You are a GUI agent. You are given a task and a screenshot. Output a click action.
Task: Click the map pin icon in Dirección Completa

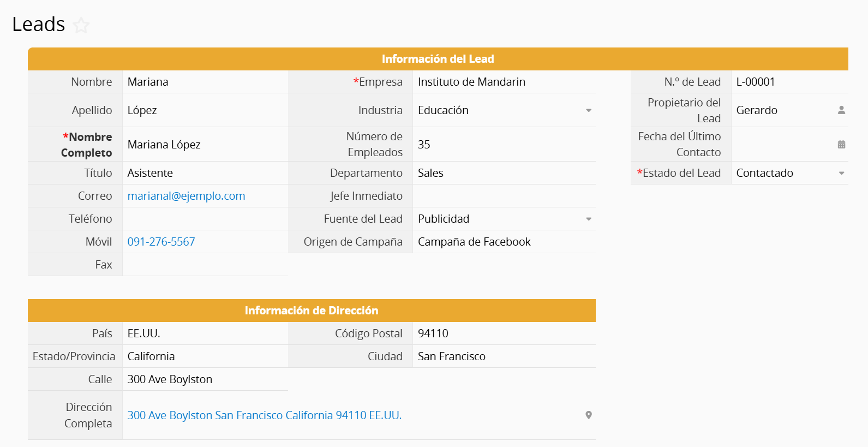point(588,415)
